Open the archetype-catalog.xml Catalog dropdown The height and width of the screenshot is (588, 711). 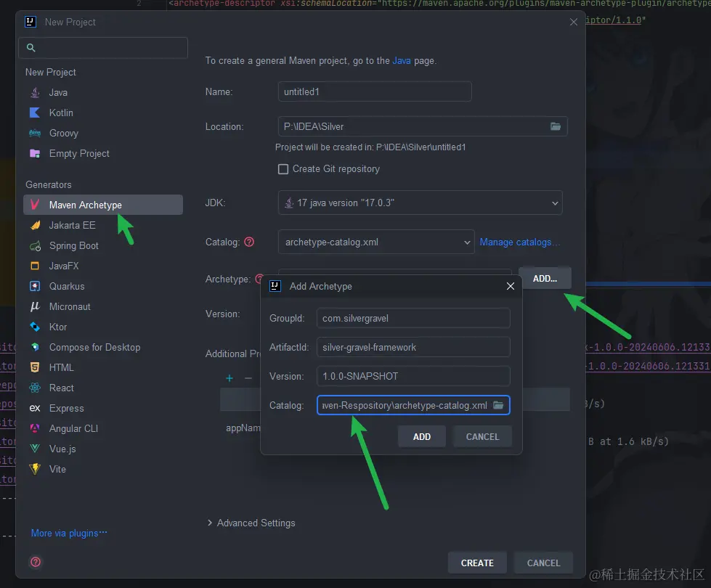[376, 242]
